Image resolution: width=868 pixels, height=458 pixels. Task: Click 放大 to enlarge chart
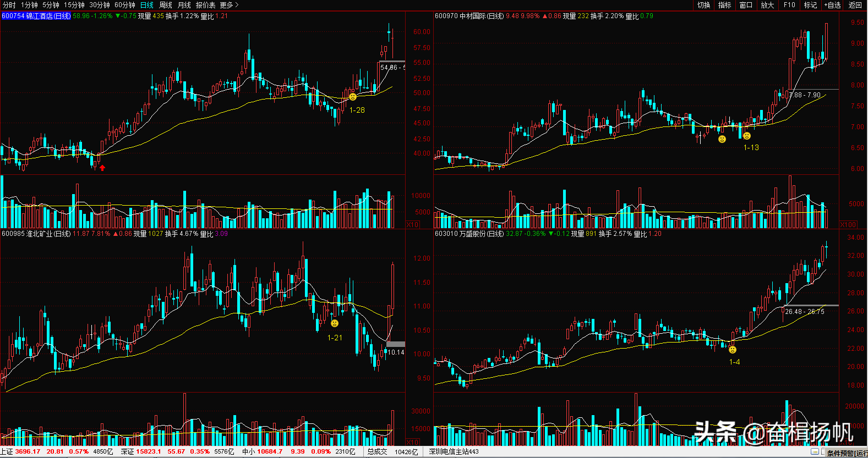point(767,5)
